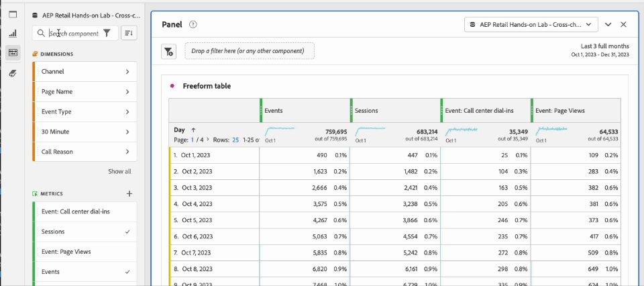Click the Event: Page Views column header
The height and width of the screenshot is (286, 644).
576,111
